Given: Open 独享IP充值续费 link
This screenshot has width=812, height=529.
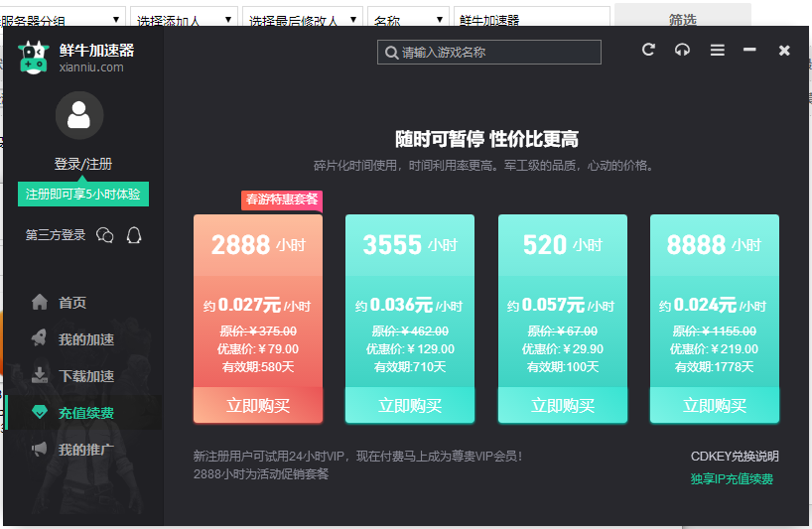Looking at the screenshot, I should 732,478.
